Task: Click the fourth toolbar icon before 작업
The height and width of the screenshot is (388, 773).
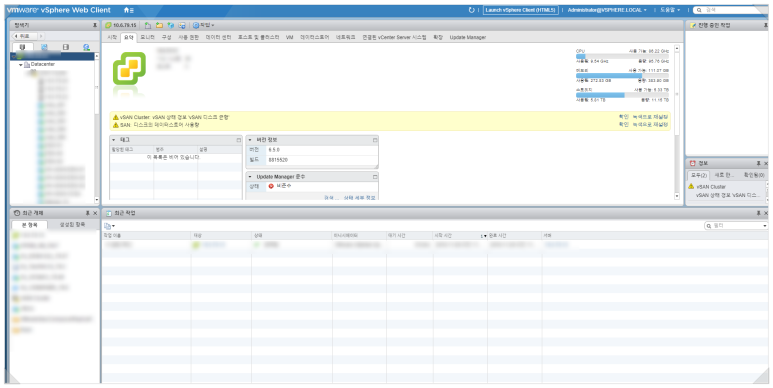Action: point(182,25)
